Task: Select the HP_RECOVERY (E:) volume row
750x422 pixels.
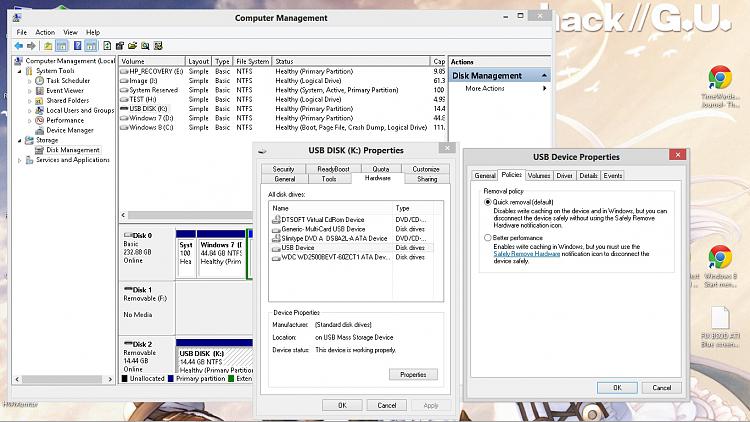Action: (x=282, y=71)
